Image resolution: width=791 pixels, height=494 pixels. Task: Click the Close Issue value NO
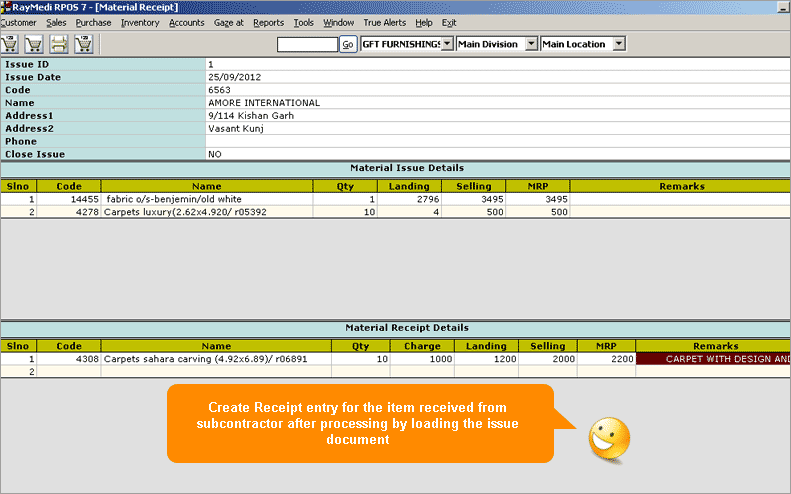coord(215,154)
